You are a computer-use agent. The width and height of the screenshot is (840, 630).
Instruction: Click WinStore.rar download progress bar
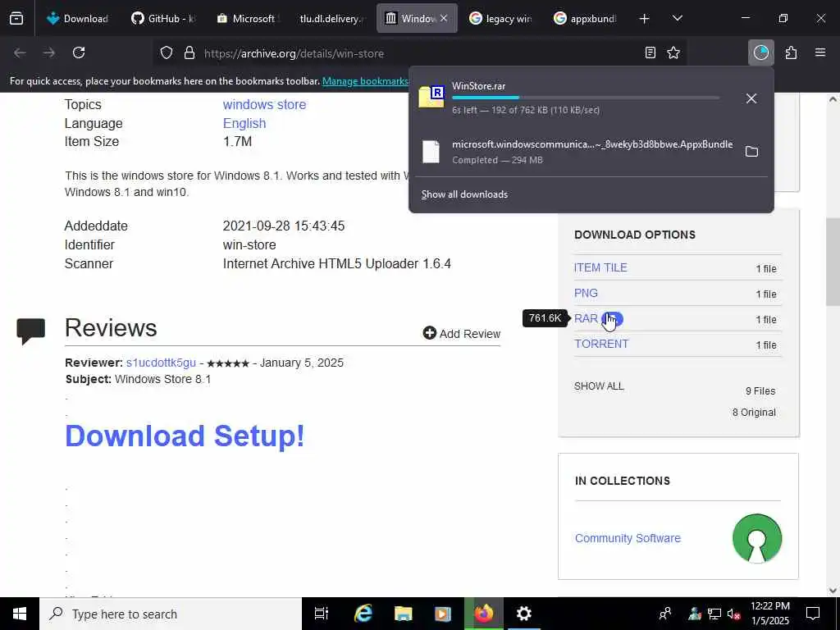click(x=586, y=98)
